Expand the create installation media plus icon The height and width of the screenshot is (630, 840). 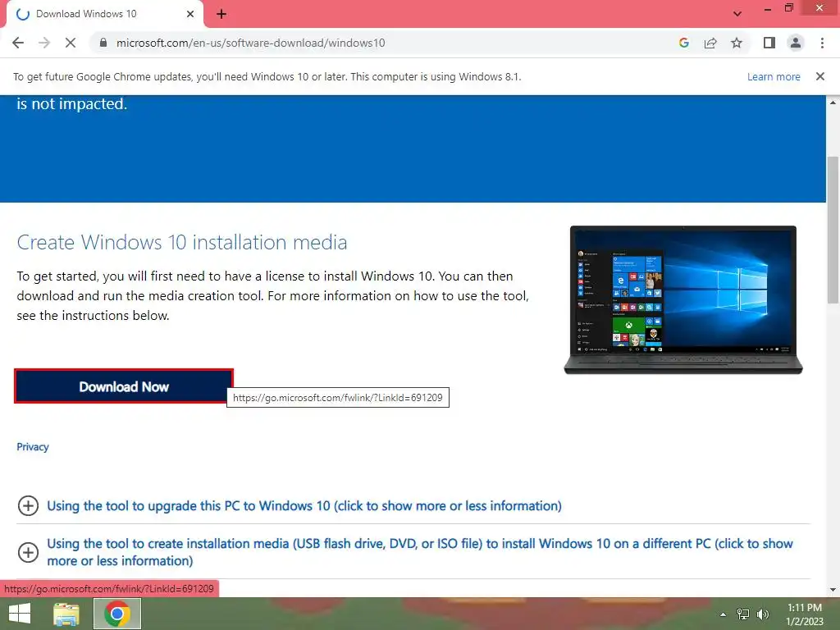click(28, 552)
